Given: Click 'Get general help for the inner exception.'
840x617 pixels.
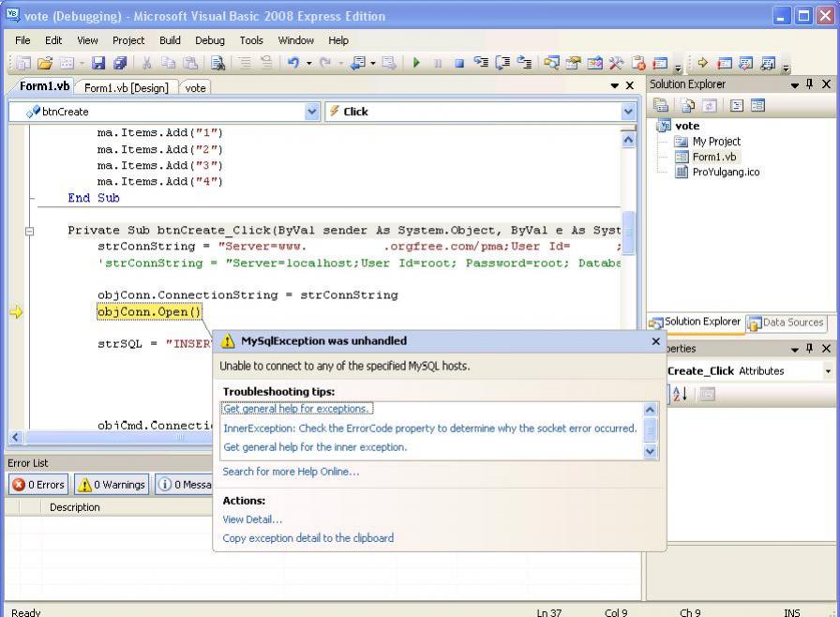Looking at the screenshot, I should pyautogui.click(x=315, y=446).
